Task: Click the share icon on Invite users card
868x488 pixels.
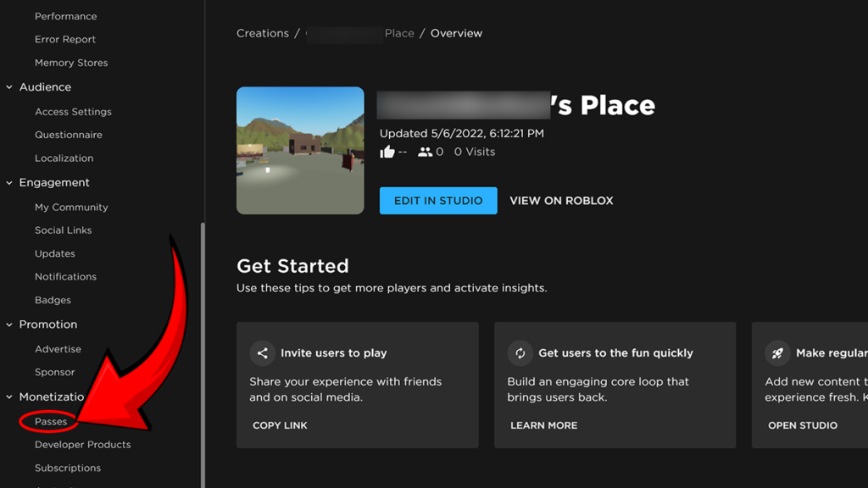Action: coord(263,352)
